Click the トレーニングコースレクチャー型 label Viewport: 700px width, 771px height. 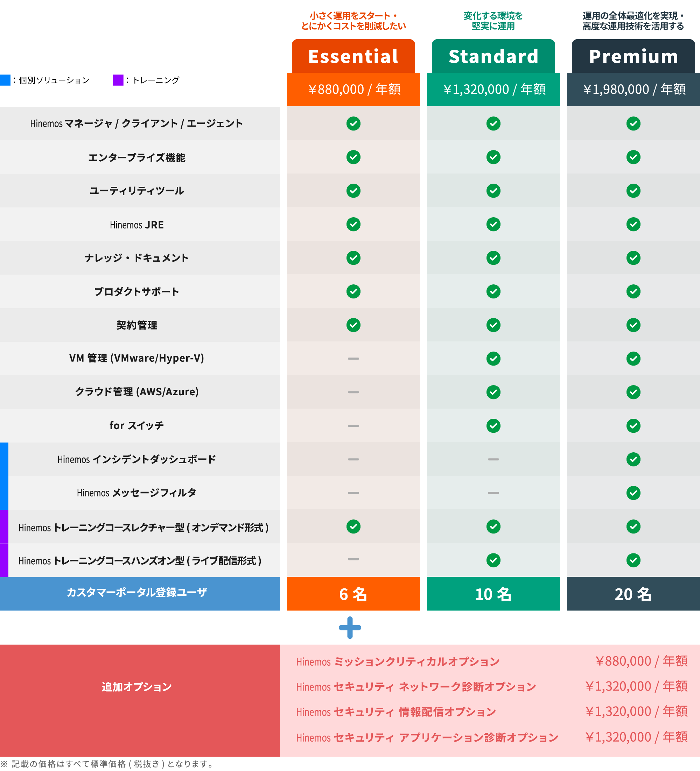coord(143,528)
